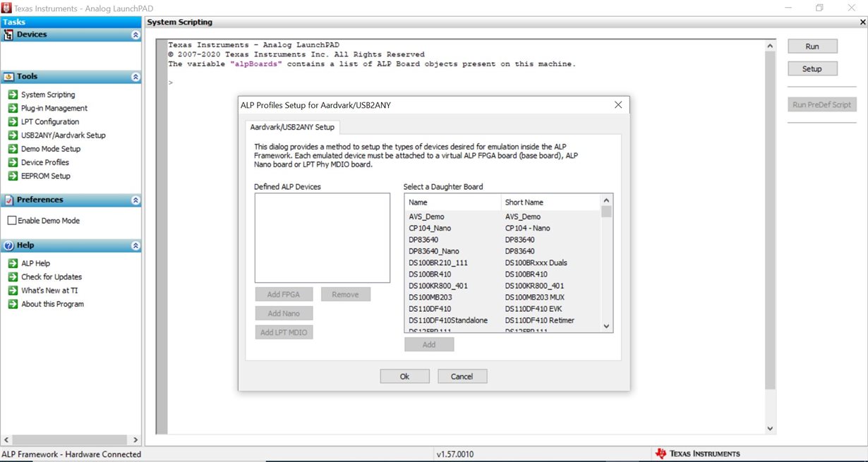Click the ALP Help arrow icon
The image size is (868, 462).
pyautogui.click(x=13, y=263)
